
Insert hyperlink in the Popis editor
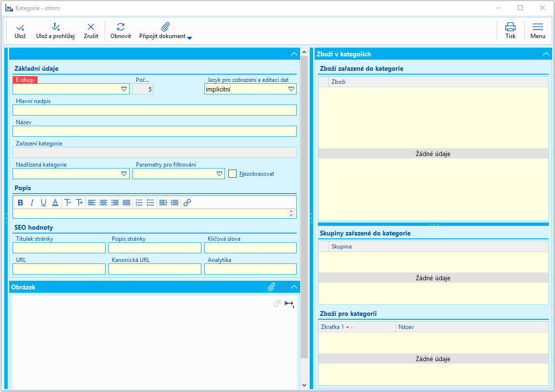187,203
